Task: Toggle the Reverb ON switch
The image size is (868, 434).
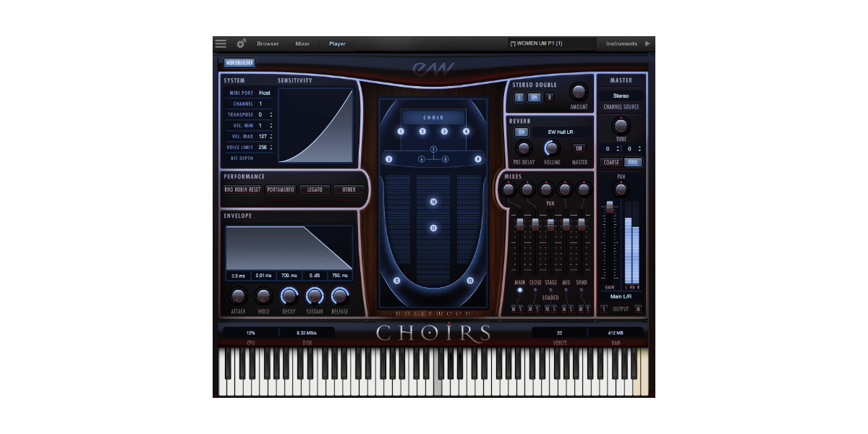Action: pyautogui.click(x=521, y=132)
